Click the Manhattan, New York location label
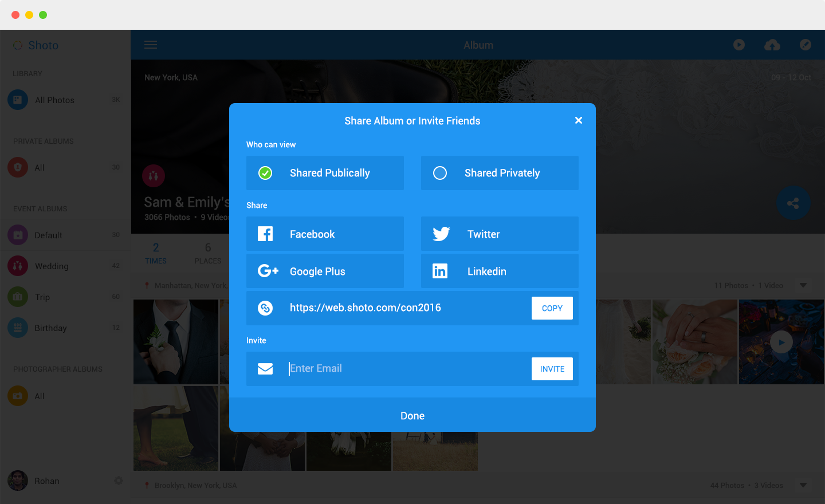 191,285
